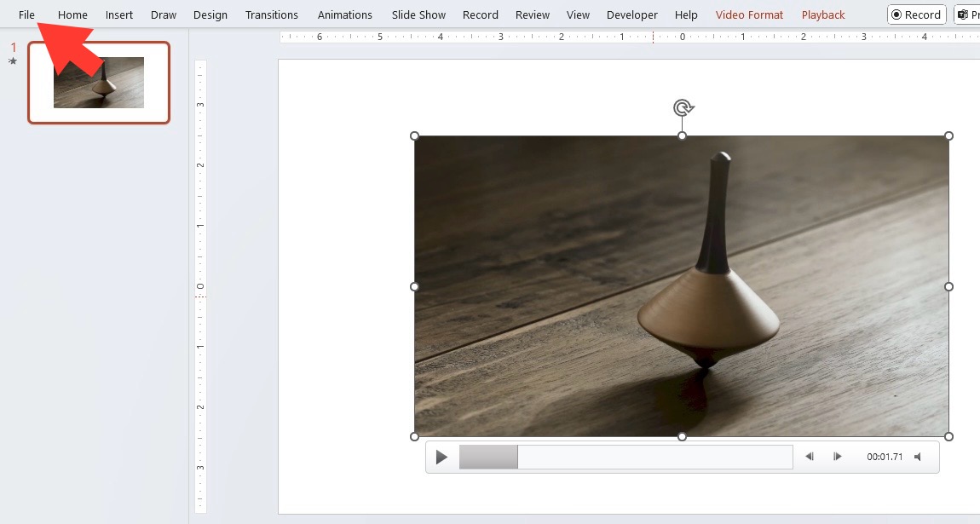Click the bottom-middle handle of the video
This screenshot has height=524, width=980.
click(682, 436)
